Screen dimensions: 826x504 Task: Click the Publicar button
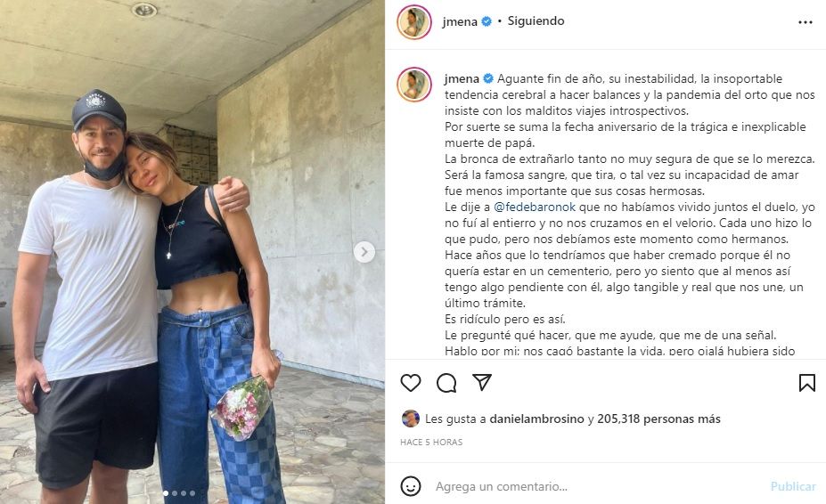[x=793, y=486]
